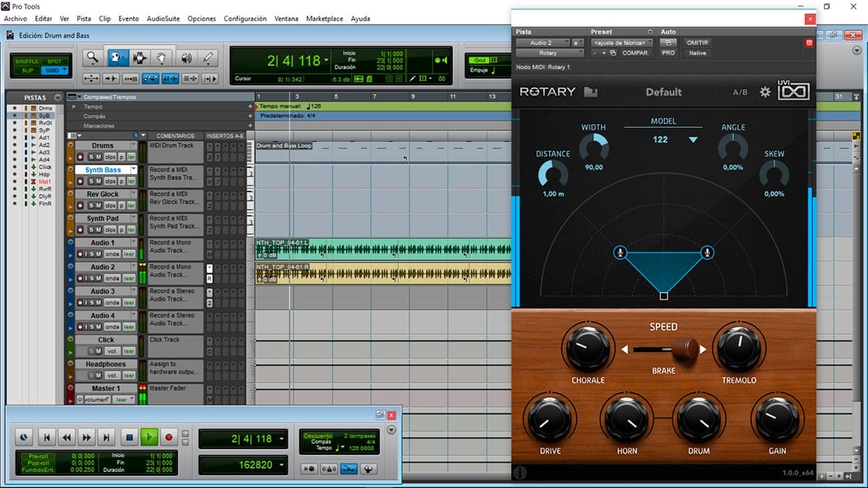Expand the transport window options arrow
This screenshot has width=868, height=488.
coord(391,429)
